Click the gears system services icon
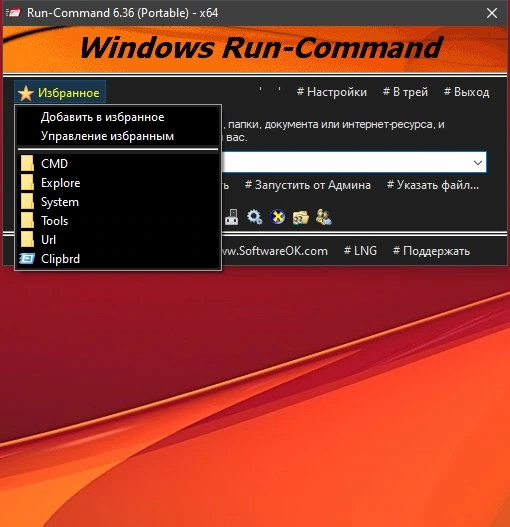The height and width of the screenshot is (527, 510). click(254, 217)
